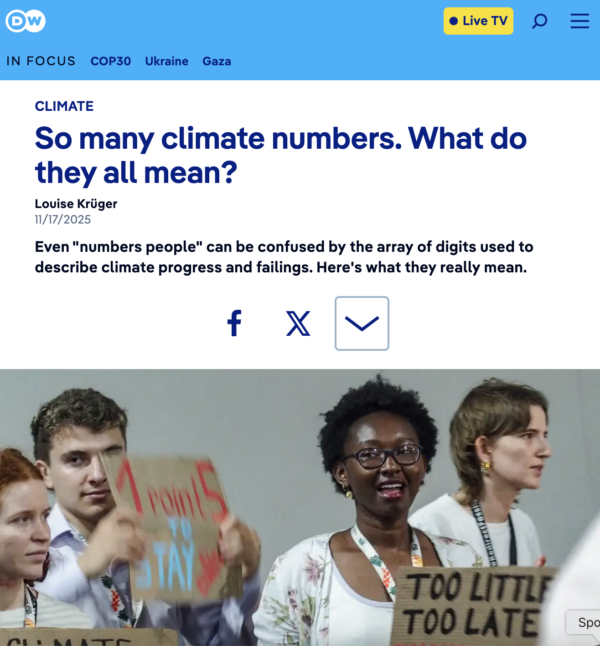Click the article headline about climate numbers
The height and width of the screenshot is (646, 600).
click(281, 155)
